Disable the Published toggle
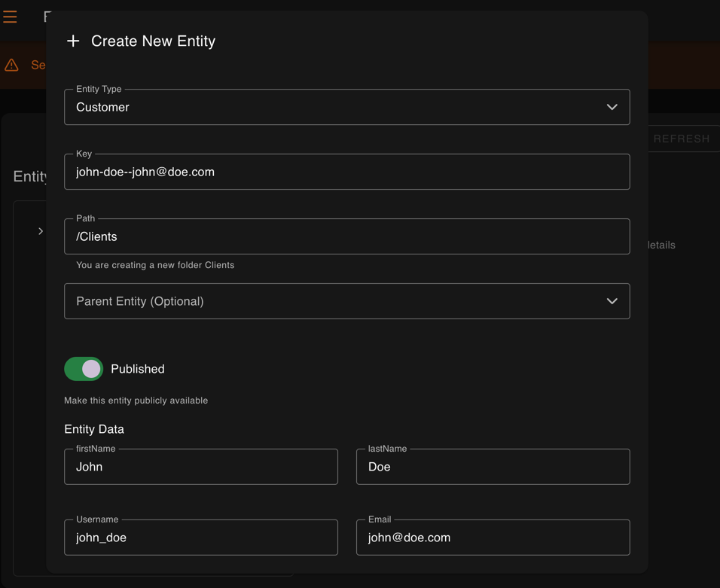Viewport: 720px width, 588px height. pos(83,369)
